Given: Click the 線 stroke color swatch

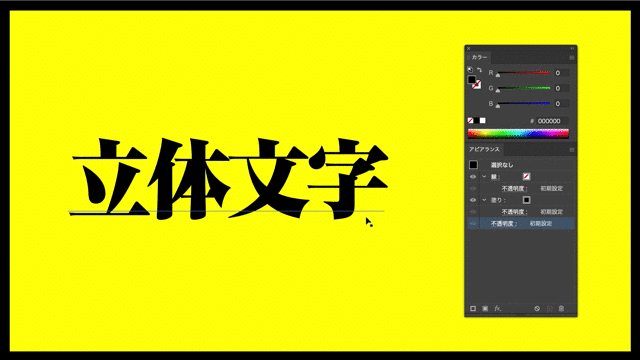Looking at the screenshot, I should [527, 177].
